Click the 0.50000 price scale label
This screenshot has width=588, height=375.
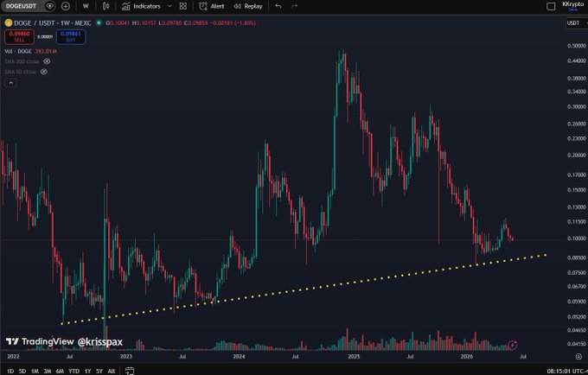coord(577,46)
